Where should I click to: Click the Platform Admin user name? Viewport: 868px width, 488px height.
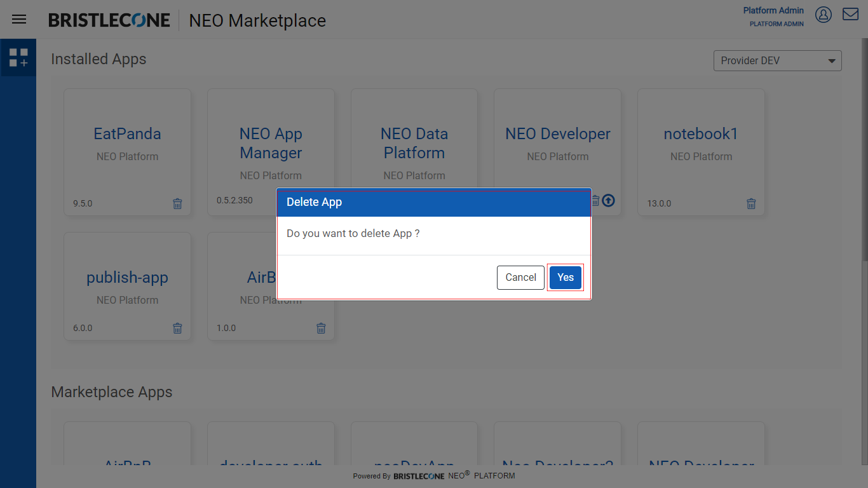click(x=773, y=10)
